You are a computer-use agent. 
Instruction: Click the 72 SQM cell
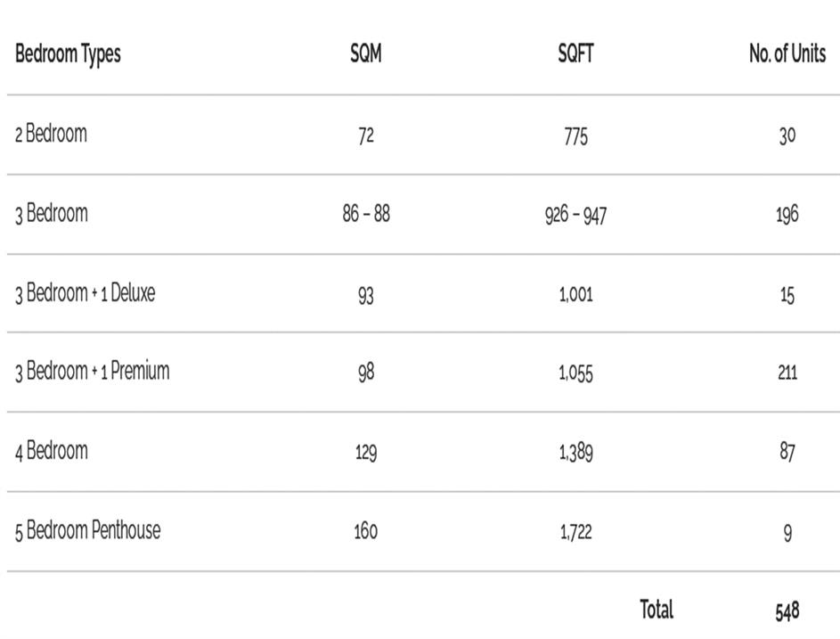pos(365,136)
